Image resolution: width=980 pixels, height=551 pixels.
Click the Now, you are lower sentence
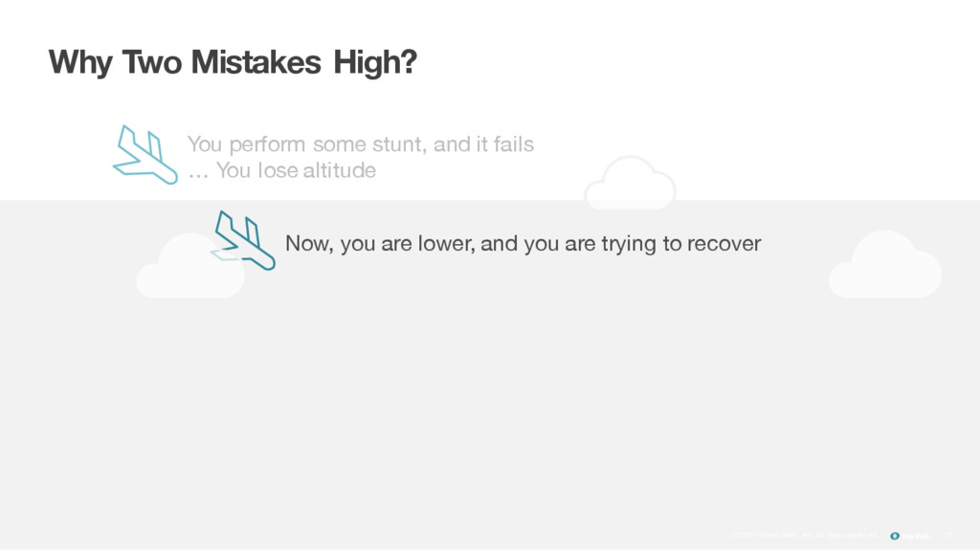pos(523,243)
